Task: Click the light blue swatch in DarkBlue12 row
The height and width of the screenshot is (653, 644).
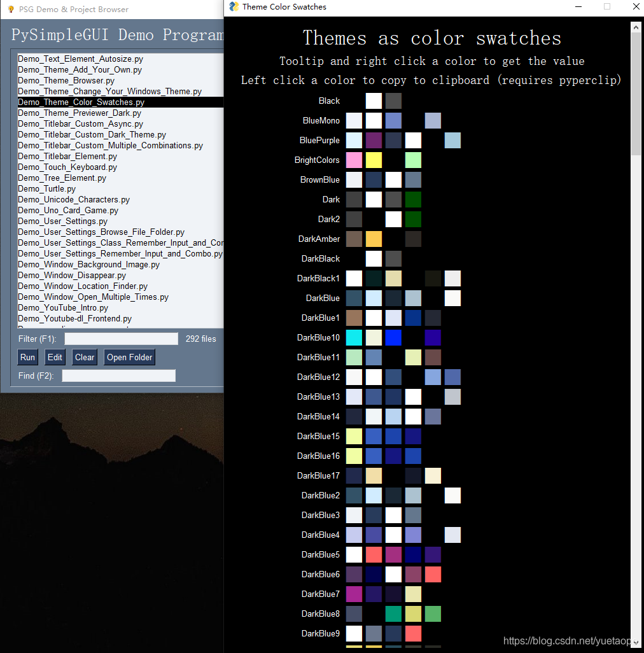Action: tap(433, 377)
